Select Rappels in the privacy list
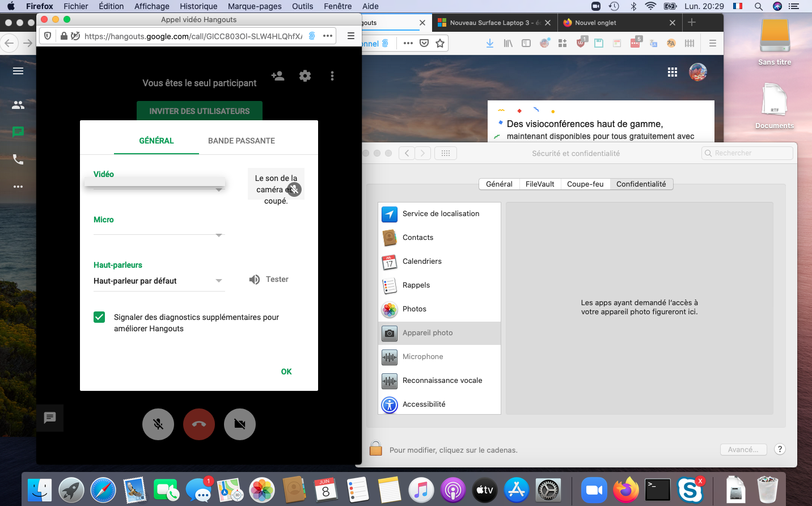Image resolution: width=812 pixels, height=506 pixels. pyautogui.click(x=439, y=285)
